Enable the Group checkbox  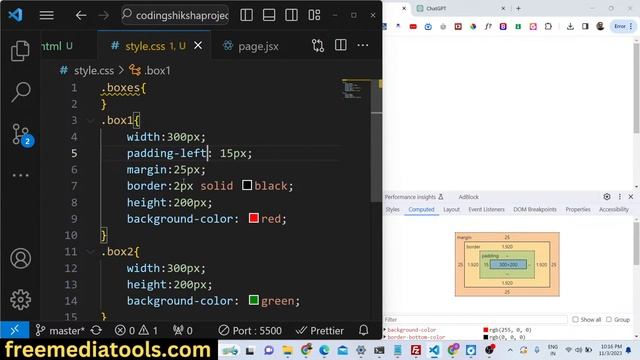(x=609, y=320)
